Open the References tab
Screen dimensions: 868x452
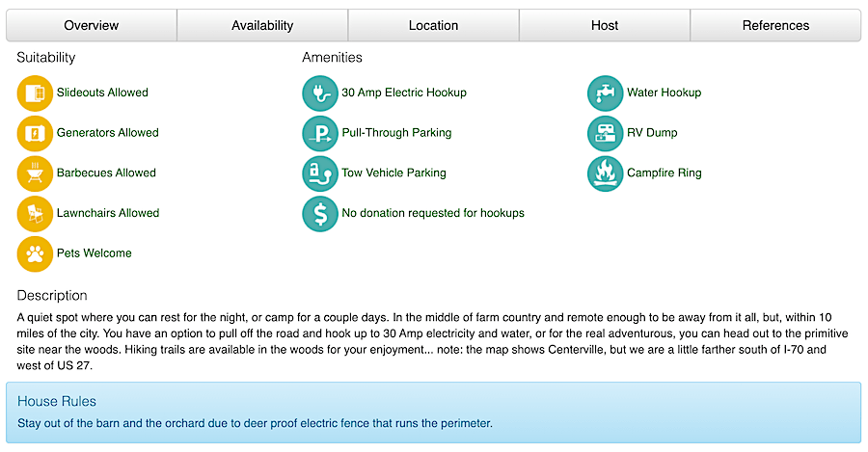[775, 25]
